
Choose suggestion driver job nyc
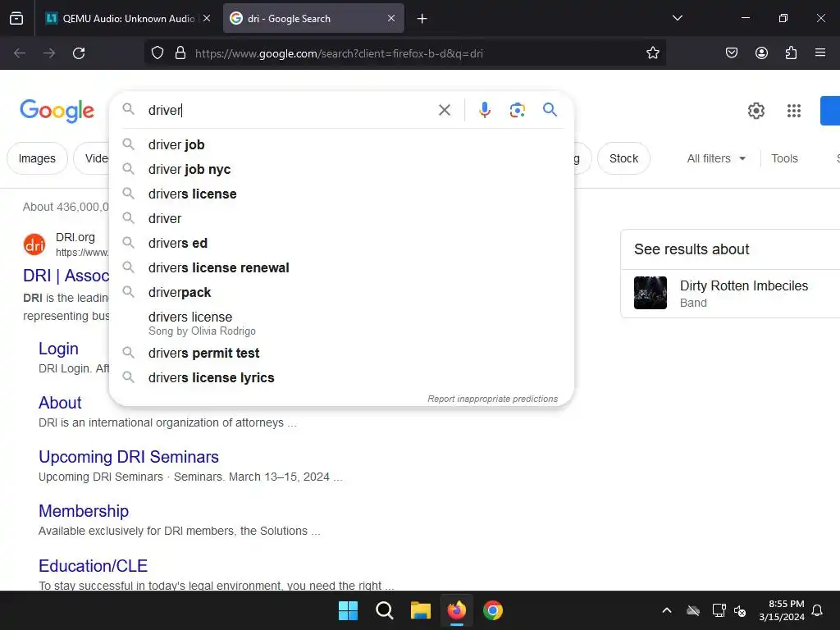coord(341,169)
